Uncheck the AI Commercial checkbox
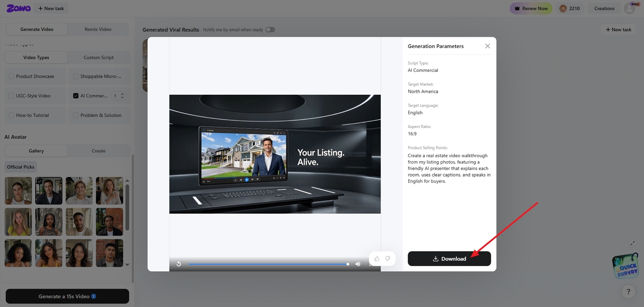The image size is (644, 307). pyautogui.click(x=76, y=96)
